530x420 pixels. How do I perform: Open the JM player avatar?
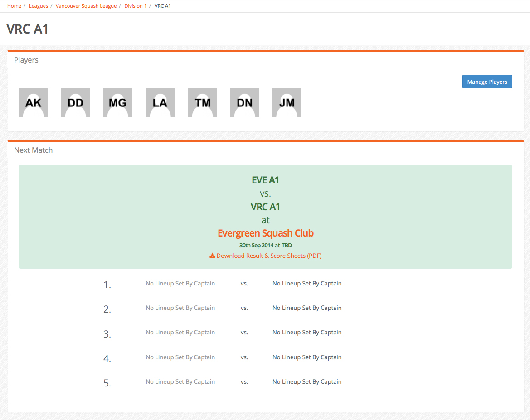coord(287,103)
